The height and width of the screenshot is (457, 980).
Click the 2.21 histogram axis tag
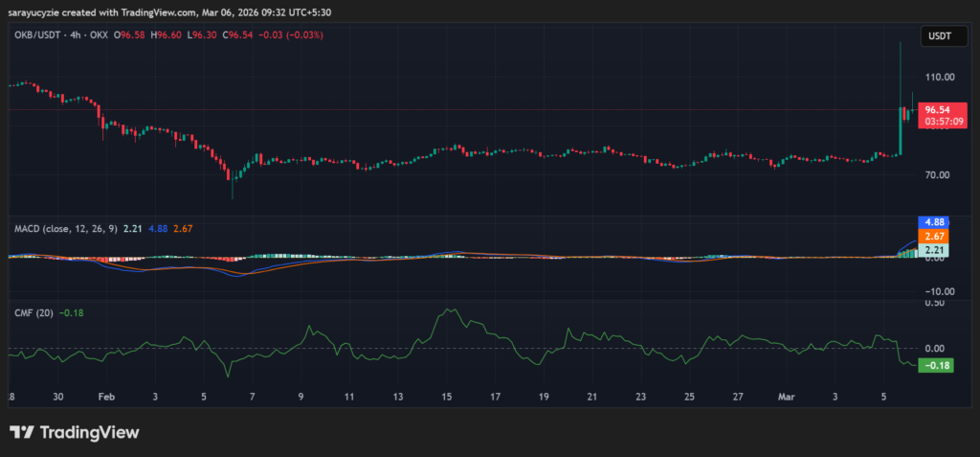(x=933, y=250)
